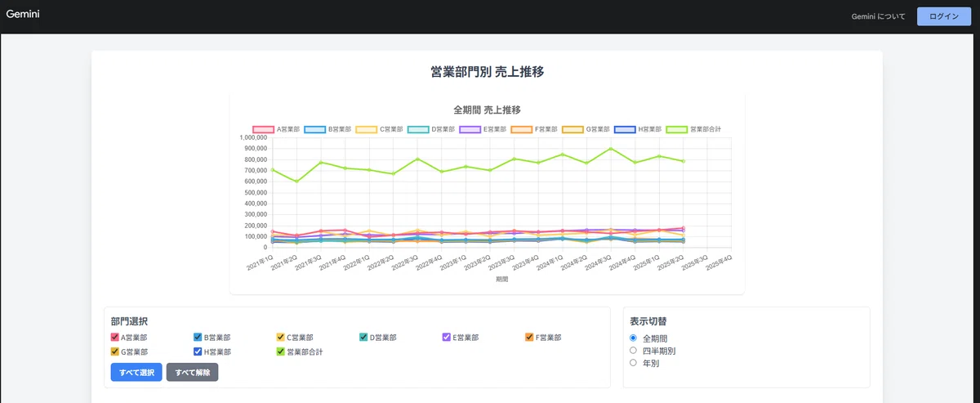Click the 期間 axis title
The image size is (980, 403).
[501, 280]
